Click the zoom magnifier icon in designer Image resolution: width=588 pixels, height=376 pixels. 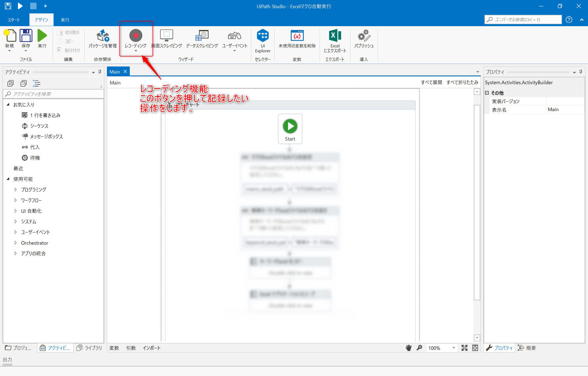pos(419,348)
